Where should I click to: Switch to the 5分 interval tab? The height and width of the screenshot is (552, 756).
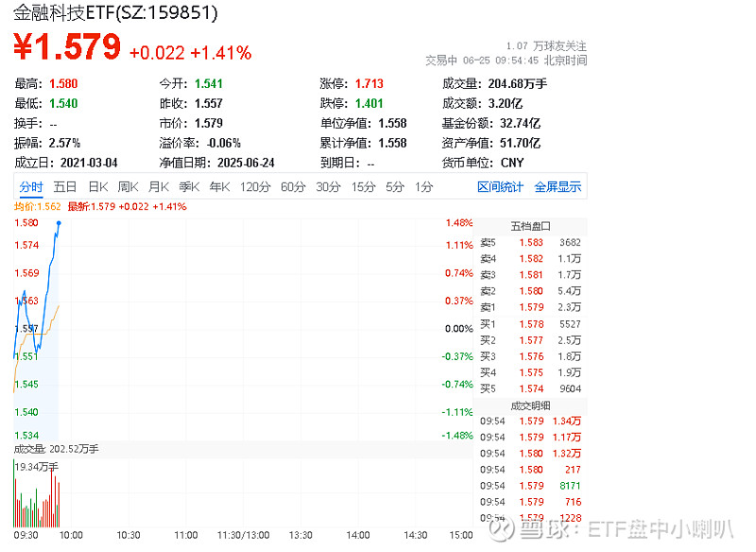point(395,186)
